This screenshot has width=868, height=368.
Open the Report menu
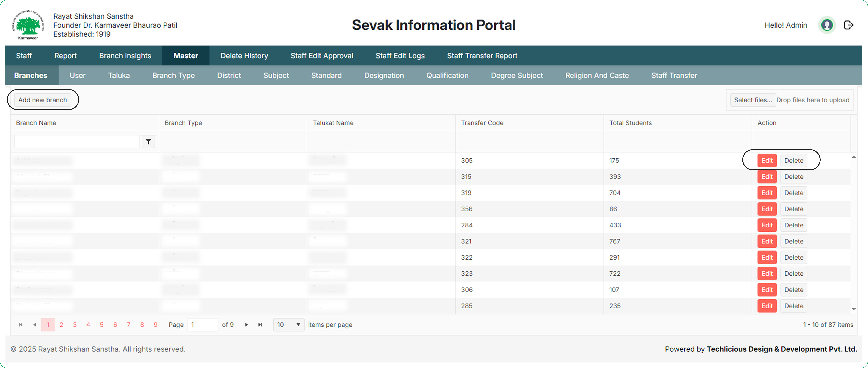coord(65,56)
